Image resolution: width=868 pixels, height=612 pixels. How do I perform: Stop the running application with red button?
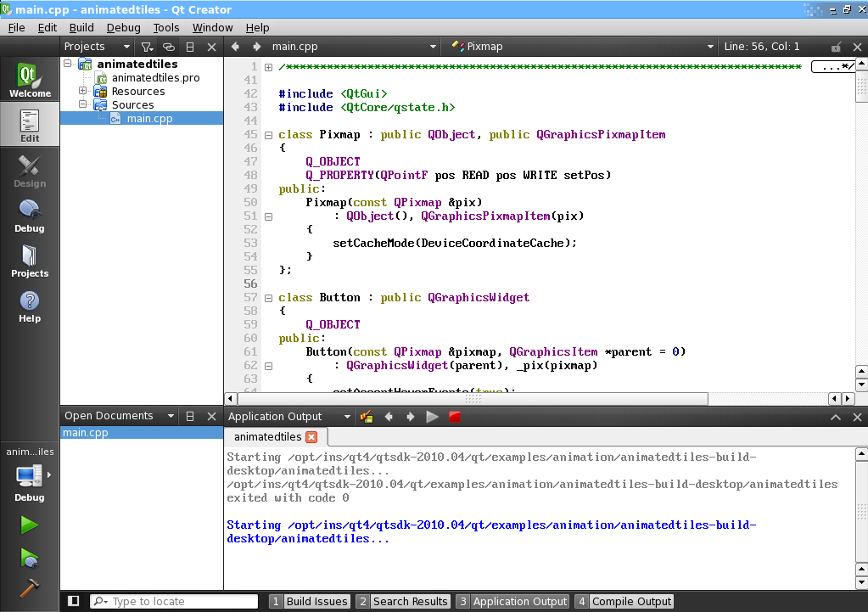pos(455,417)
